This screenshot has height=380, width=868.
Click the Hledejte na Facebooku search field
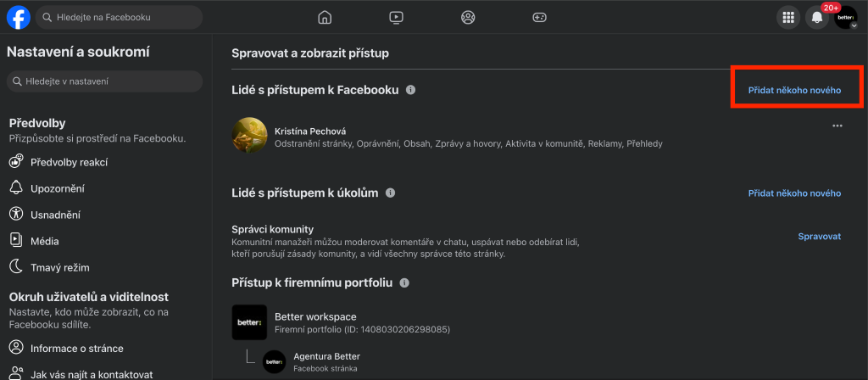point(119,18)
